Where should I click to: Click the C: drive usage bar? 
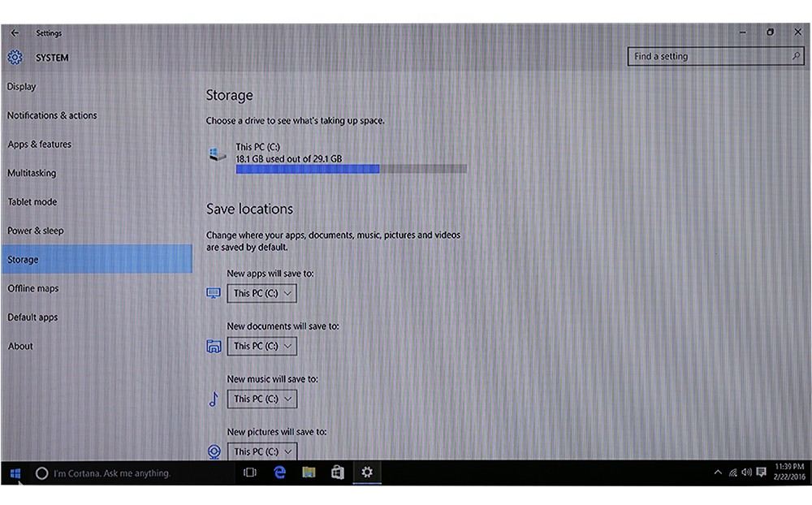pos(351,169)
